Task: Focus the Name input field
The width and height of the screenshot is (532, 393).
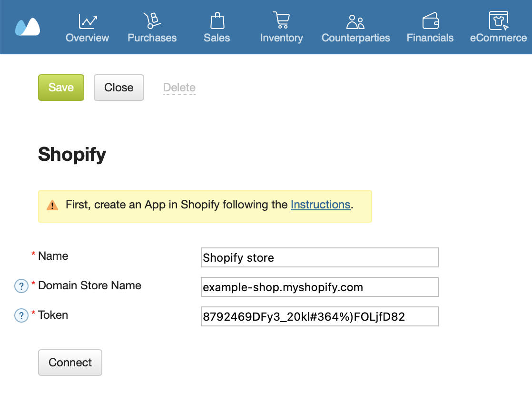Action: [320, 257]
